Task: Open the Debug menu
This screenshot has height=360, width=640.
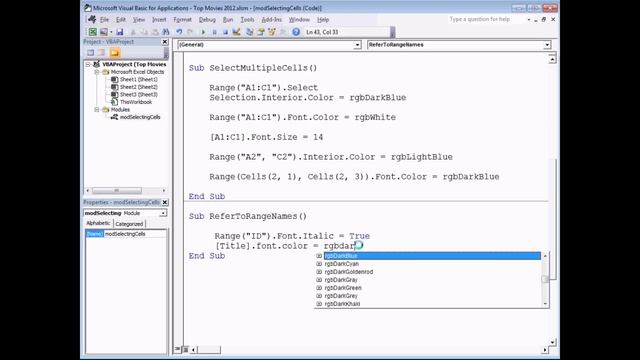Action: click(207, 20)
